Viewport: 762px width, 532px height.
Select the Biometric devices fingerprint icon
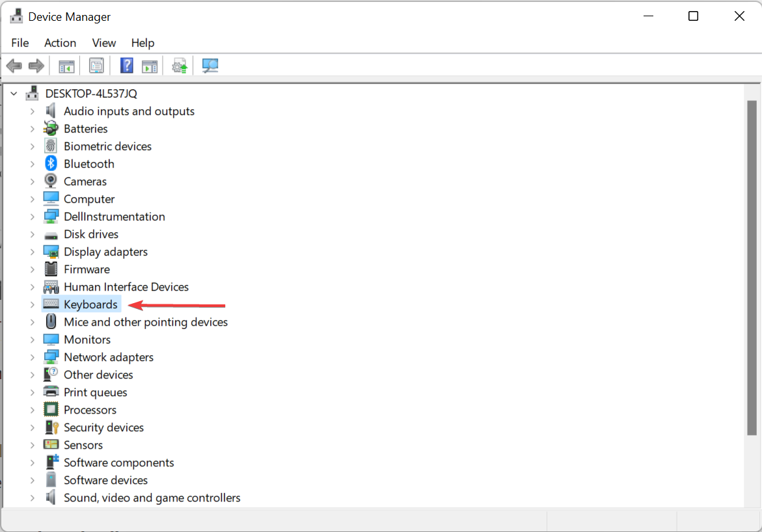pos(51,146)
